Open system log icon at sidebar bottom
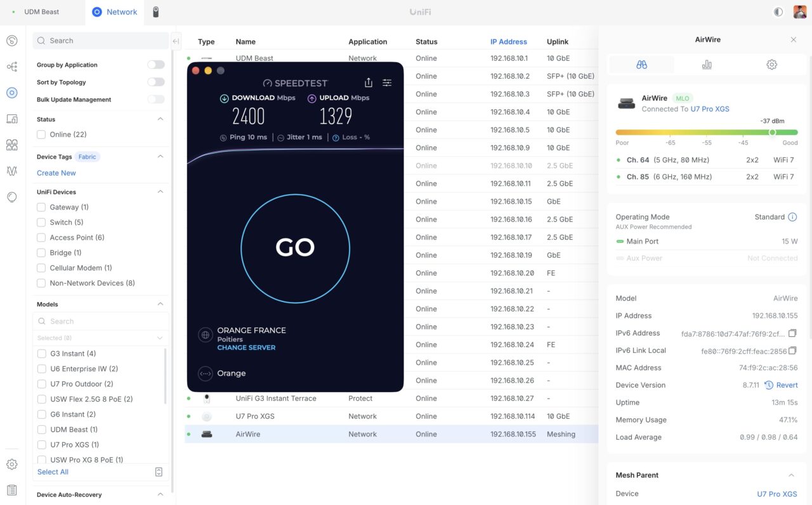Viewport: 812px width, 505px height. pyautogui.click(x=12, y=490)
